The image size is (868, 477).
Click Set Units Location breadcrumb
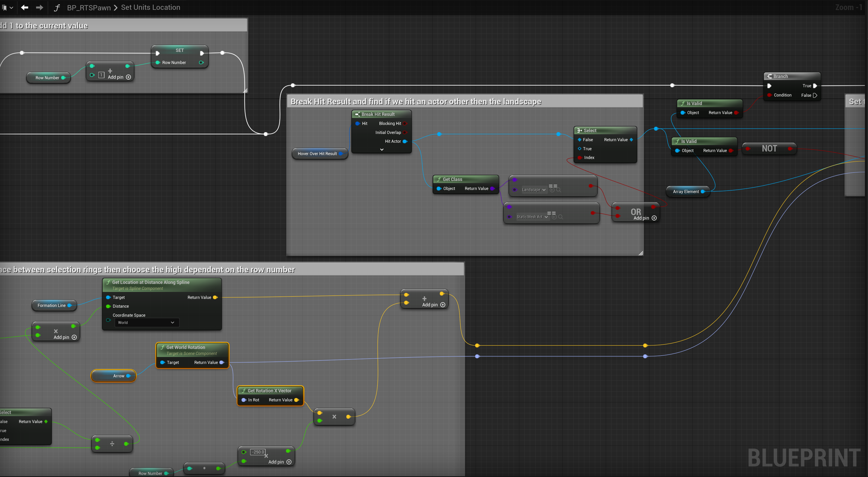click(x=150, y=7)
